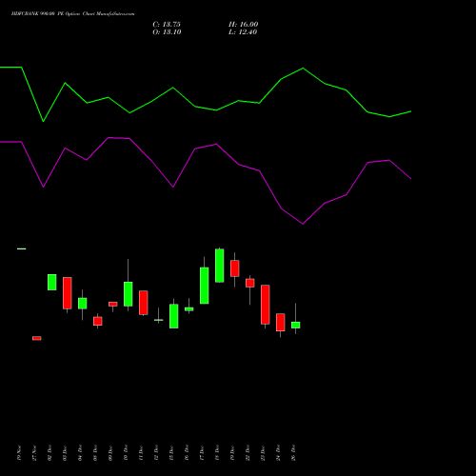Click the highest green candle for 18 Dec
The image size is (476, 476).
(220, 266)
